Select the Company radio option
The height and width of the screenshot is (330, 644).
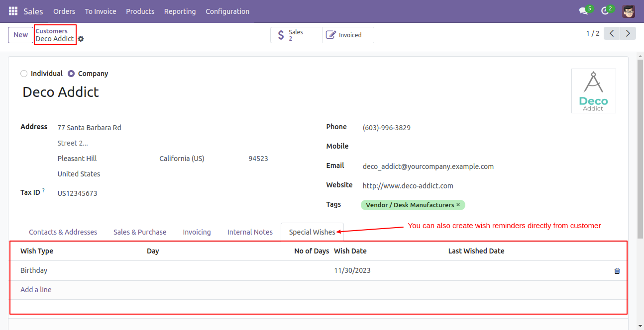(71, 74)
